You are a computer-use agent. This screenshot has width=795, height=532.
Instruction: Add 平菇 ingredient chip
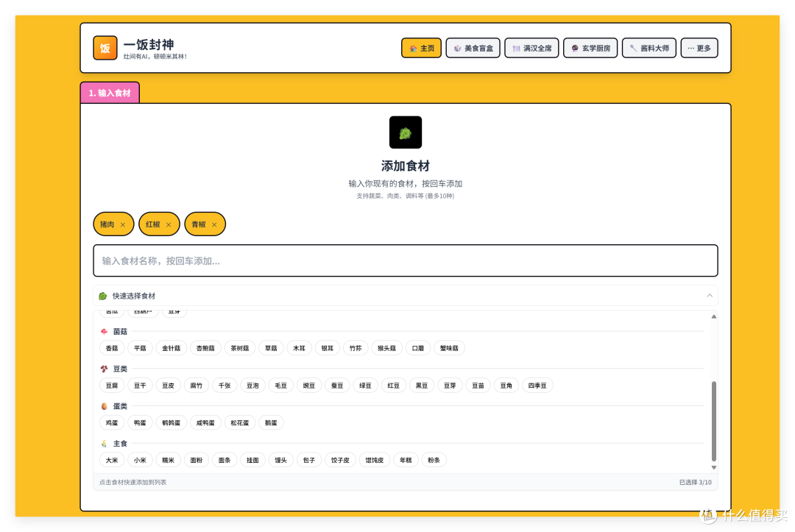(140, 348)
